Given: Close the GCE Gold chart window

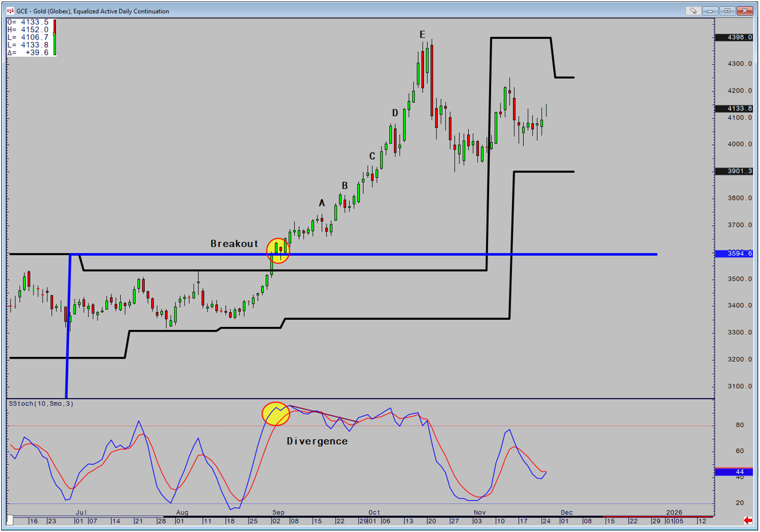Looking at the screenshot, I should tap(744, 11).
